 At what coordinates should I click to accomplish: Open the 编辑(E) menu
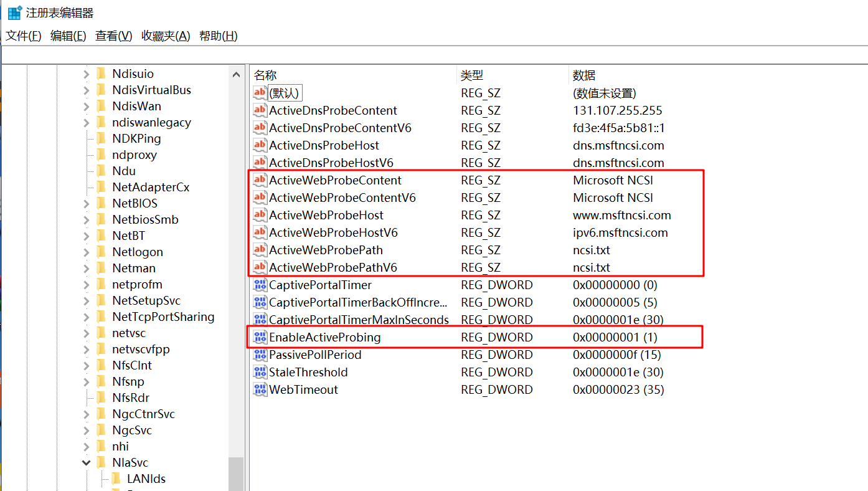coord(68,36)
